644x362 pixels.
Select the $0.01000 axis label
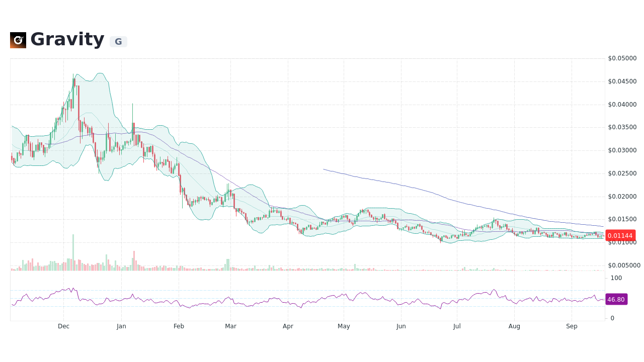(622, 242)
